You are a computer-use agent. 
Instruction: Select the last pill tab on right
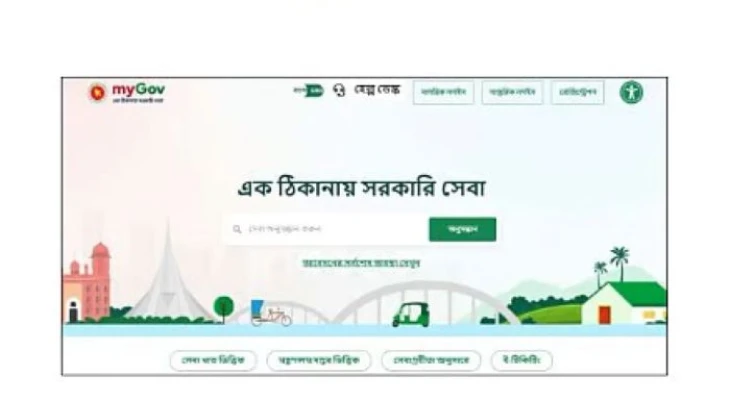tap(521, 360)
